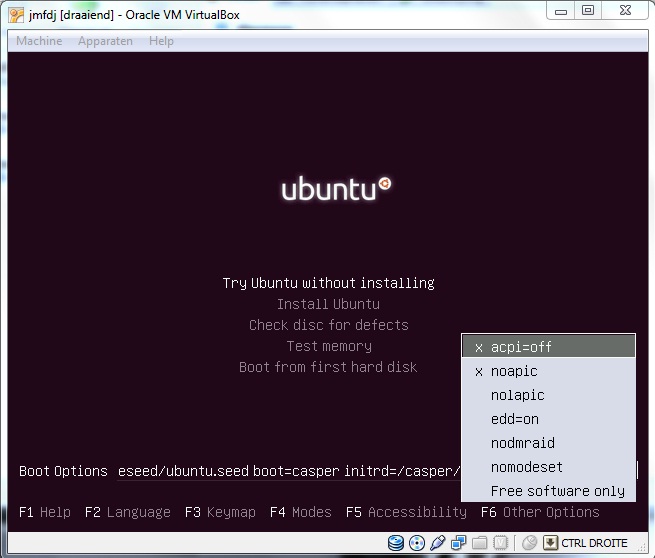Open F2 Language selector

pos(127,512)
